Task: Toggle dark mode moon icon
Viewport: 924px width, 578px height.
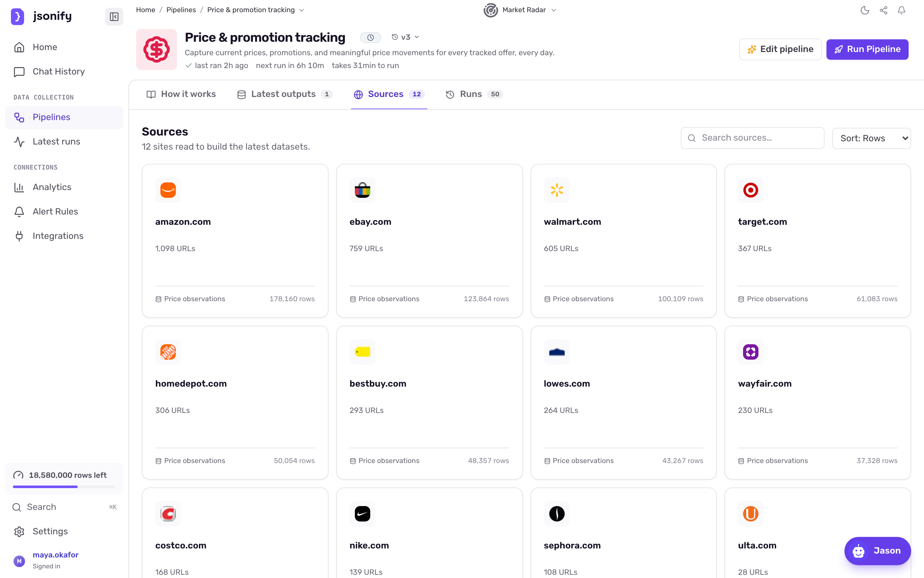Action: 865,10
